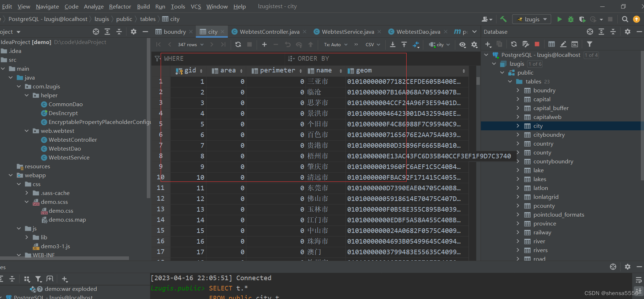Click the row filter funnel icon beside WHERE

pos(157,59)
